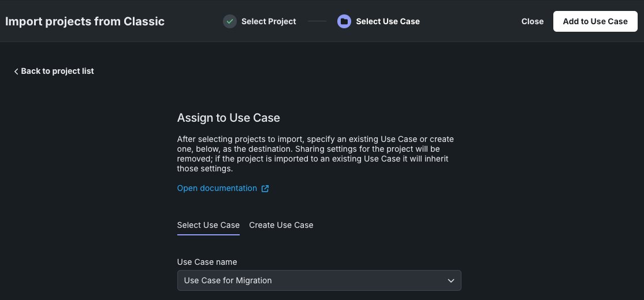Screen dimensions: 644x300
Task: Click the folder icon for Select Use Case step
Action: [x=344, y=21]
